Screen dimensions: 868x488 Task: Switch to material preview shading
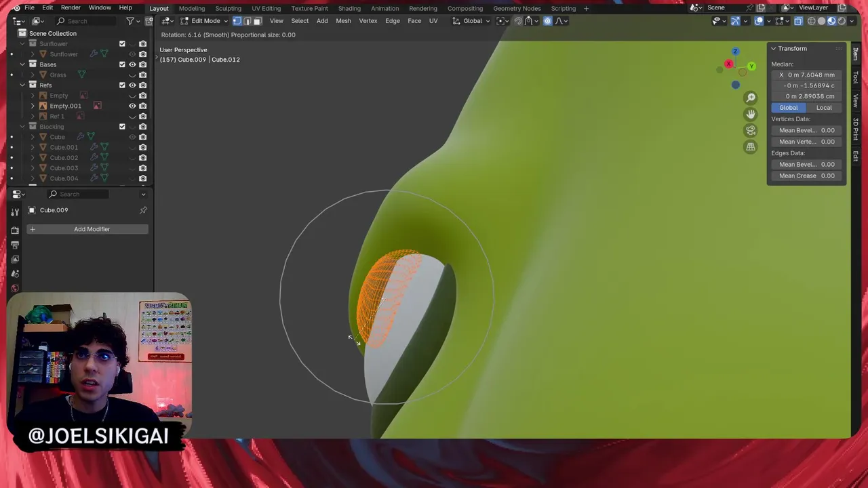831,21
